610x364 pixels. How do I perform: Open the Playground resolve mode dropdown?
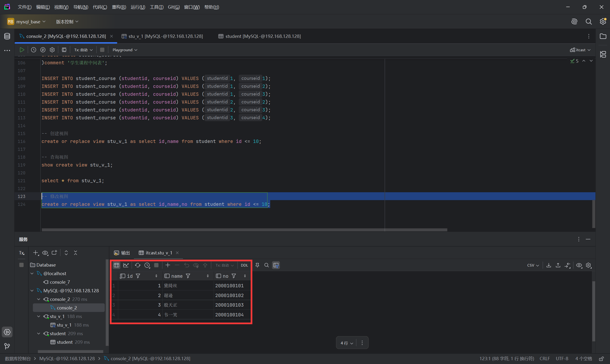click(x=125, y=50)
